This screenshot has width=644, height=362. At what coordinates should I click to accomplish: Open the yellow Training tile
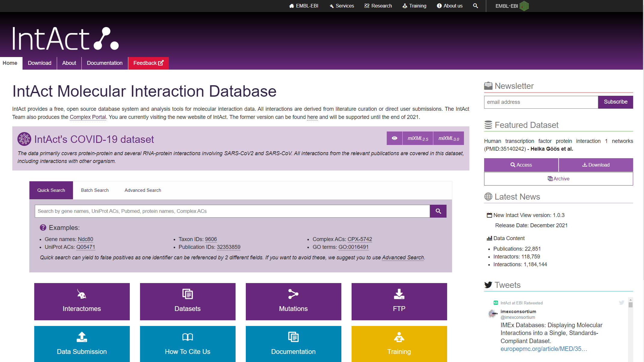pos(399,344)
